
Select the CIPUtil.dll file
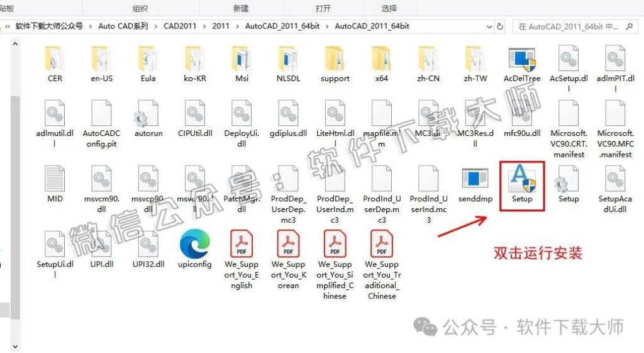tap(195, 118)
